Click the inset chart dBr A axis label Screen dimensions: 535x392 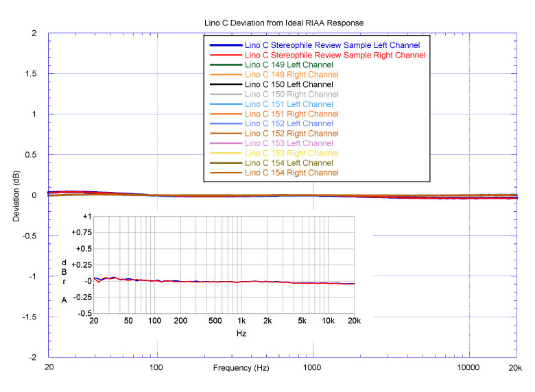[x=64, y=281]
